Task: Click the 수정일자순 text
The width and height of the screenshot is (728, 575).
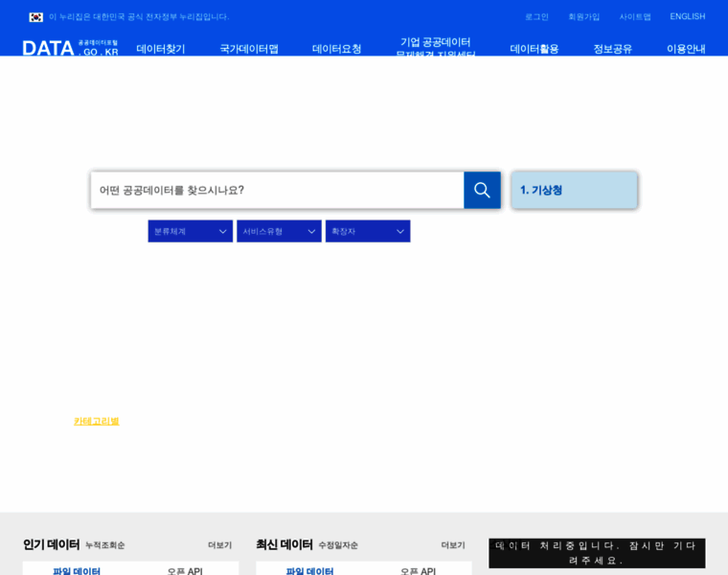Action: pos(338,545)
